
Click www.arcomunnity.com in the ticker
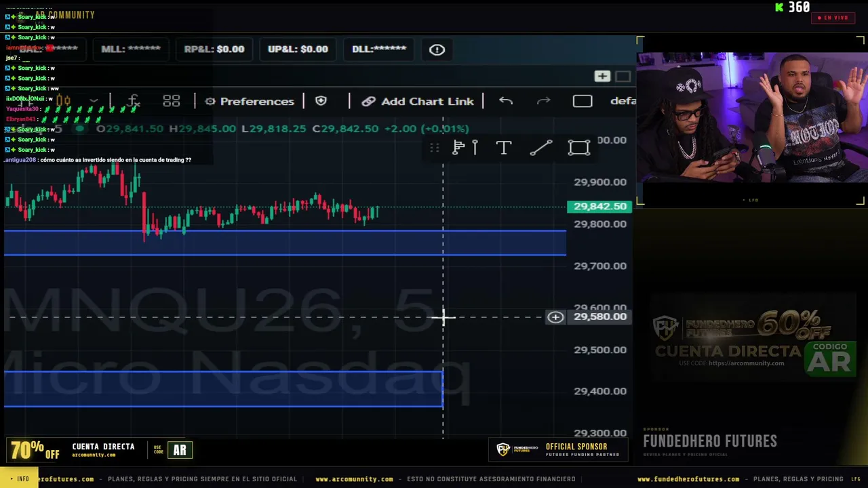click(x=354, y=479)
